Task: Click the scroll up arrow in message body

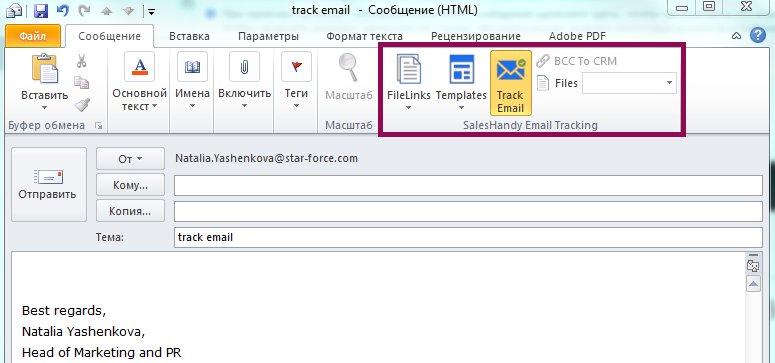Action: (753, 284)
